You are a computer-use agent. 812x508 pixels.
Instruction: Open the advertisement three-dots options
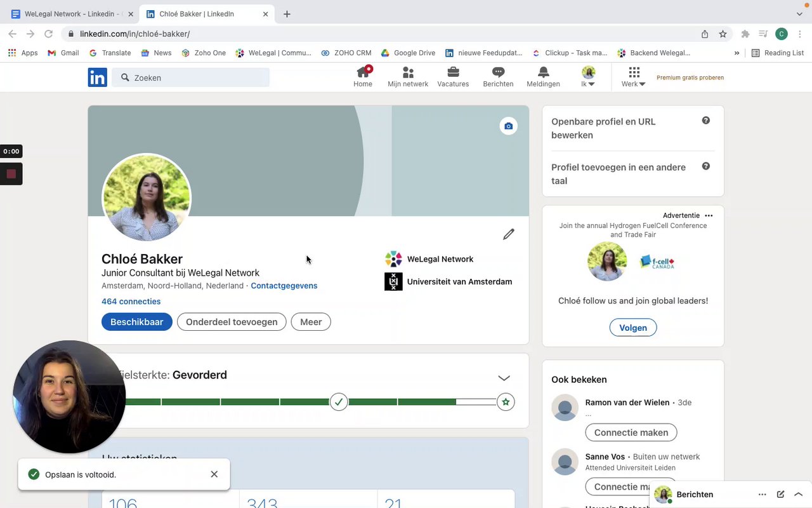click(709, 216)
